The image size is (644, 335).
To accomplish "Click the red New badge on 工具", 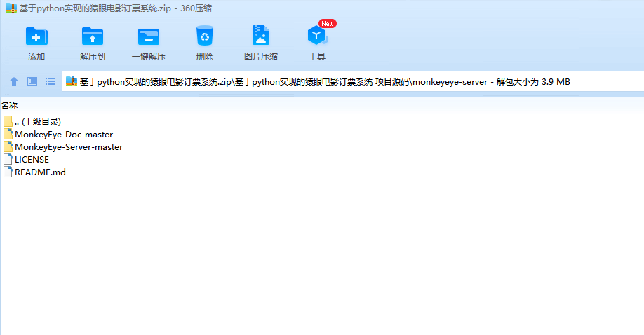I will point(328,23).
